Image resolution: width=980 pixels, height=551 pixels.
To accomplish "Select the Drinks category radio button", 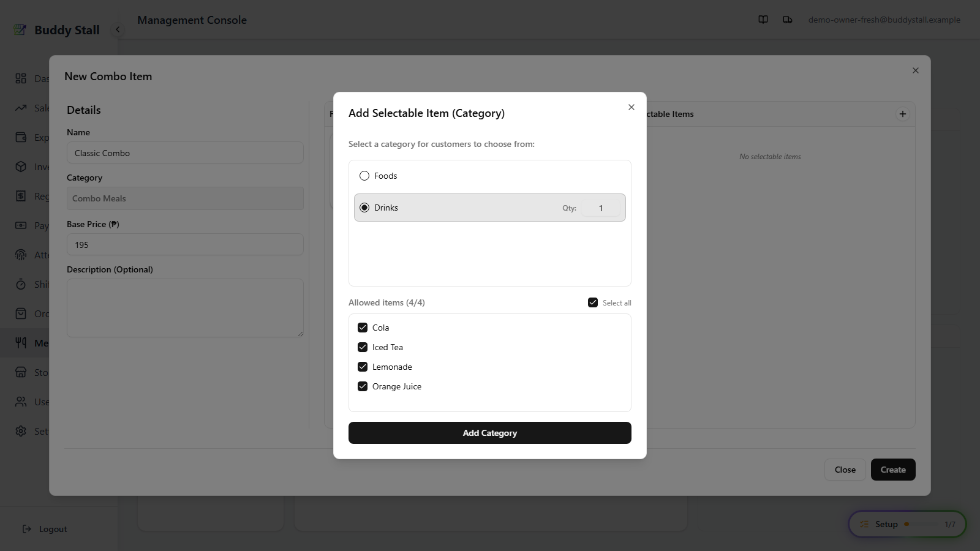I will (364, 208).
